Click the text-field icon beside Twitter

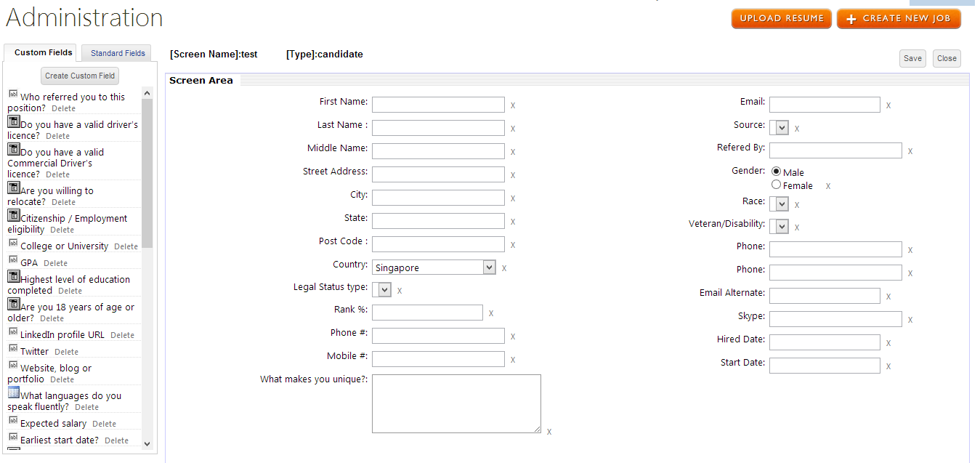(x=13, y=348)
